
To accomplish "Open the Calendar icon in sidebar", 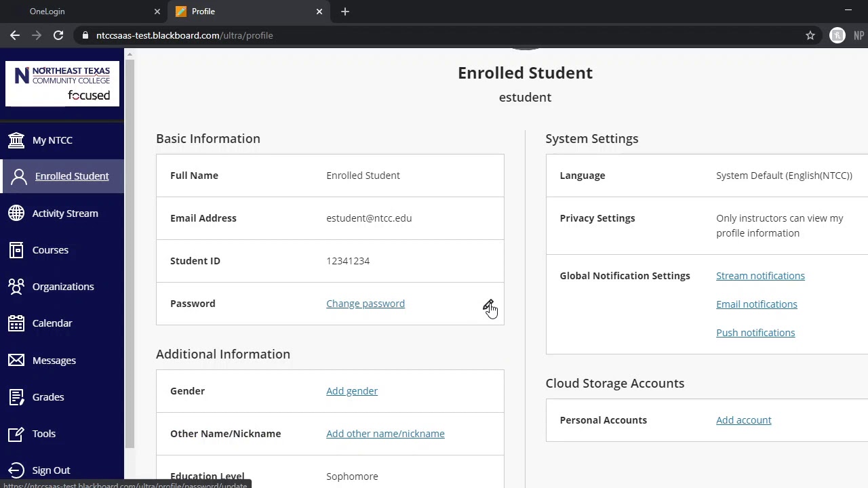I will tap(16, 323).
